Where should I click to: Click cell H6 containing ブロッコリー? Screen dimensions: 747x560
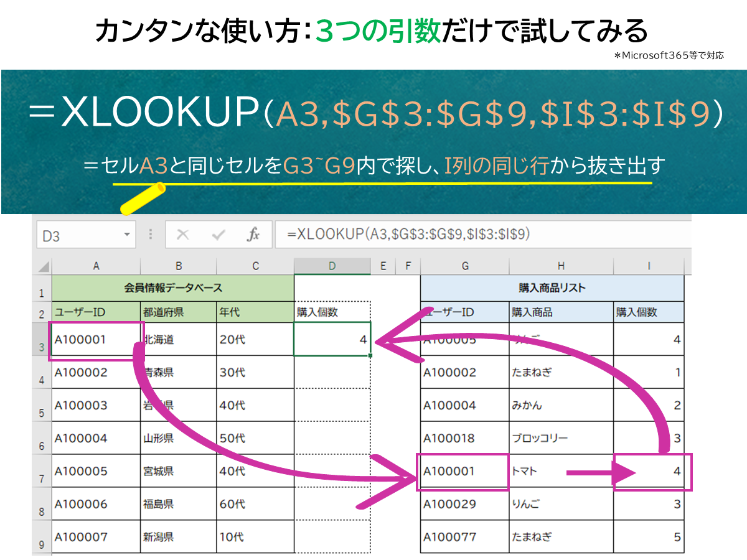(x=561, y=439)
